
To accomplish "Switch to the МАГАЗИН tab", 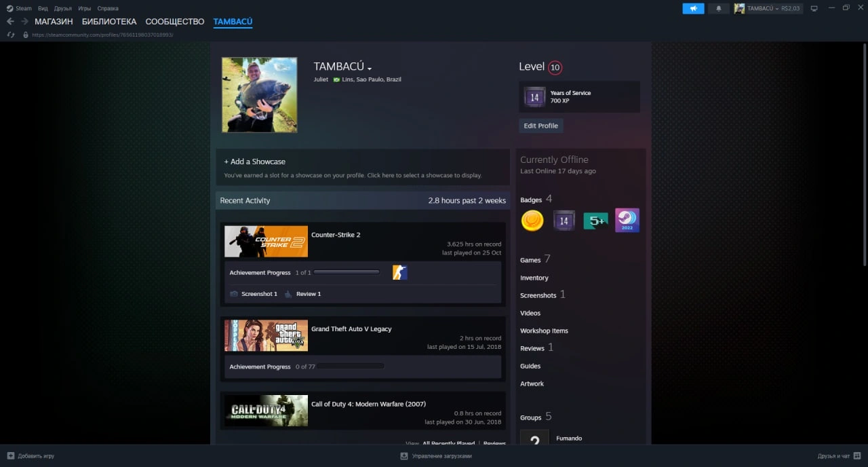I will (x=54, y=22).
